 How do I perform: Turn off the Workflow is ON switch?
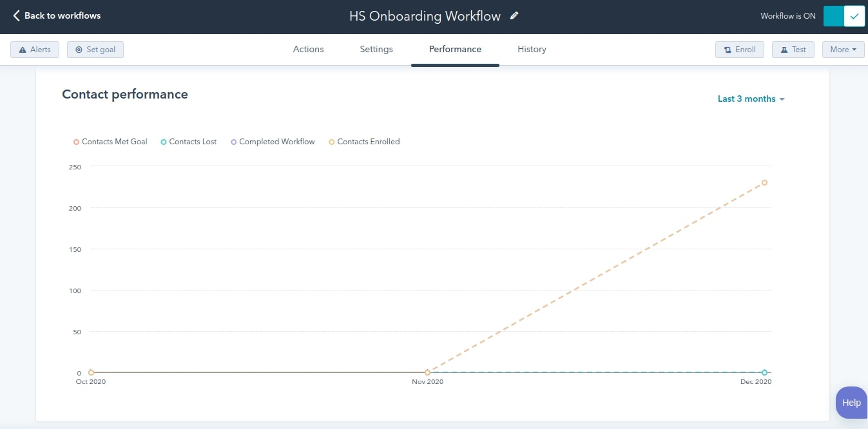[834, 15]
